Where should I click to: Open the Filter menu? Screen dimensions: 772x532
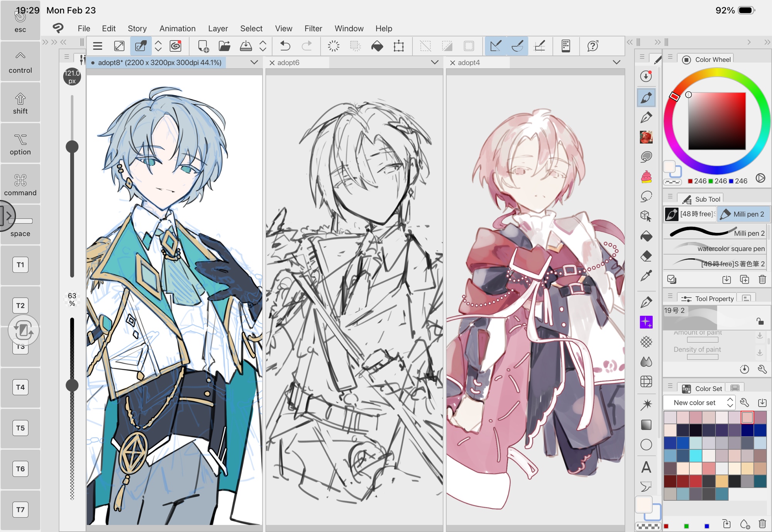313,29
